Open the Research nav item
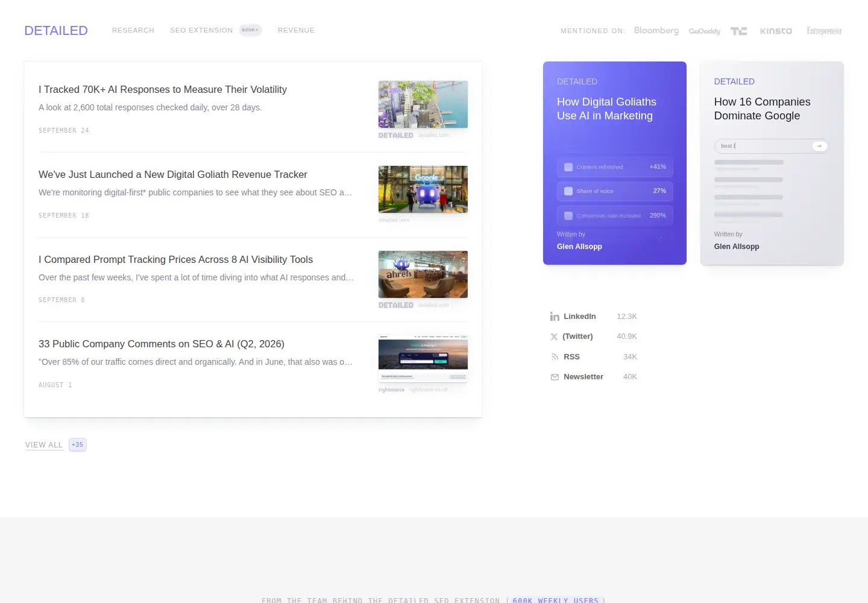Screen dimensions: 868x603 click(x=133, y=30)
